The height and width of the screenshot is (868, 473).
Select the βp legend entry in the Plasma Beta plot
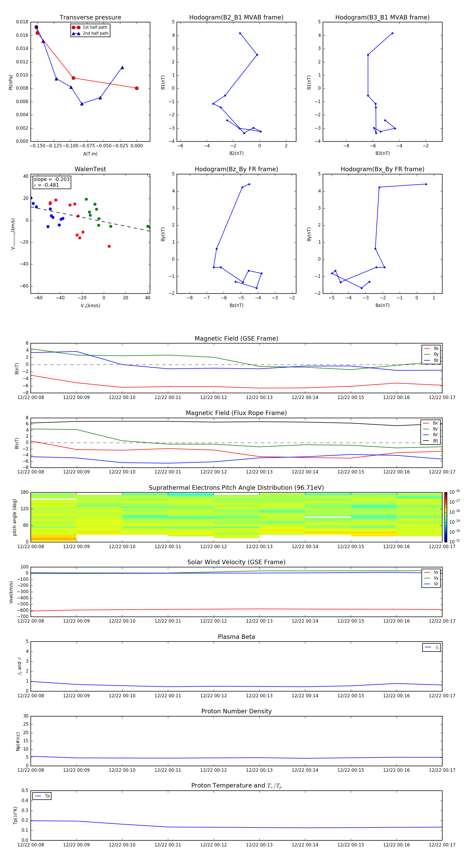(x=431, y=647)
